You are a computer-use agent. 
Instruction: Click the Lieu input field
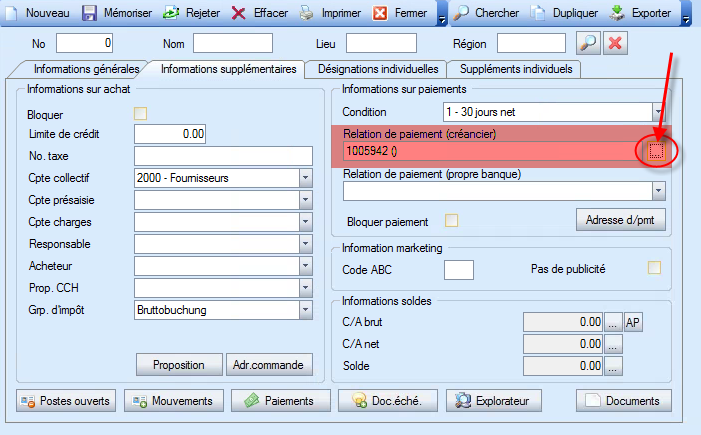[x=381, y=43]
